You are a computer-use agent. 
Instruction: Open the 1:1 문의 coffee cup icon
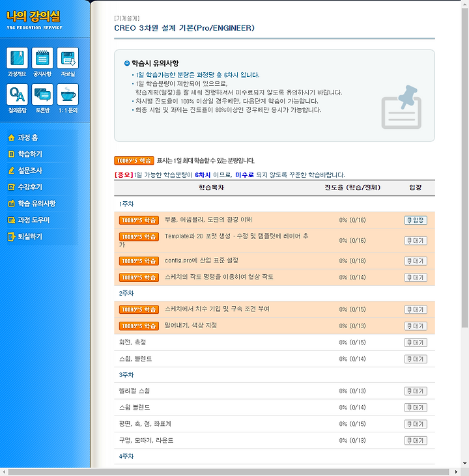pos(68,98)
